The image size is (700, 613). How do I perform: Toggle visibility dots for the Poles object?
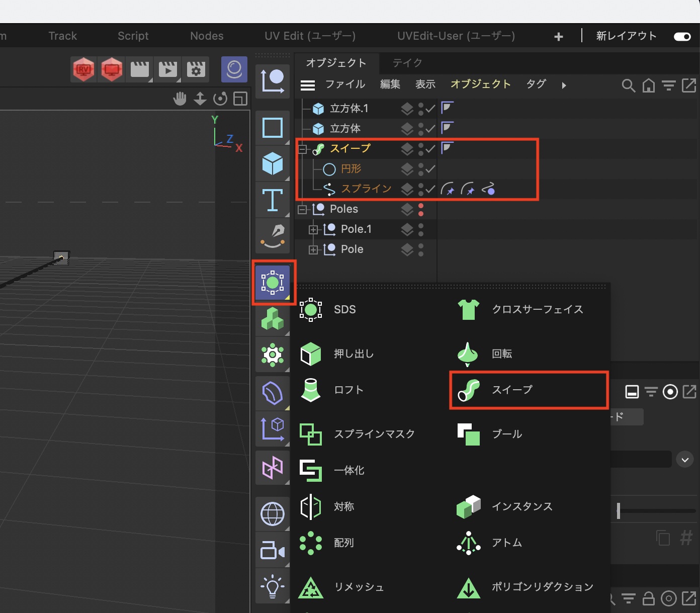click(421, 209)
